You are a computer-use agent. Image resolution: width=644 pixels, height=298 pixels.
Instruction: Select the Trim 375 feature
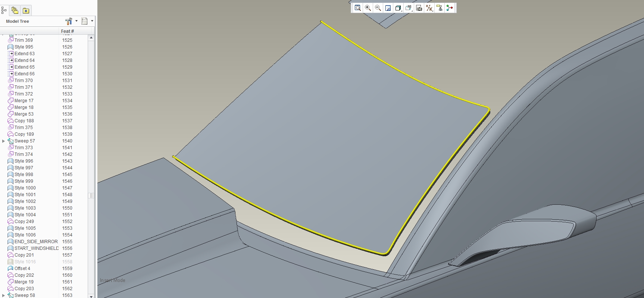(x=24, y=128)
